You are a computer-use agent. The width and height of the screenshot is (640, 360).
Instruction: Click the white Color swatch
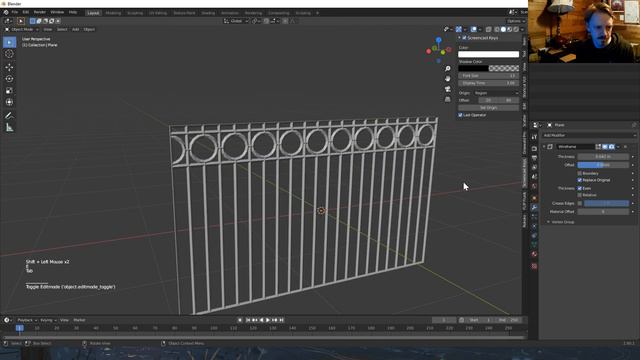click(x=489, y=54)
